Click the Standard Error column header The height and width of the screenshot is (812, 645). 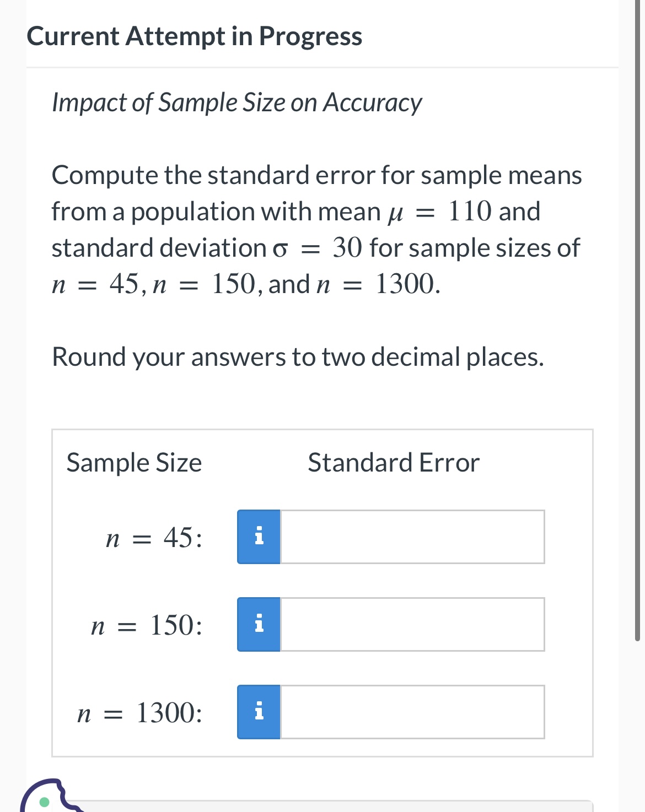393,463
